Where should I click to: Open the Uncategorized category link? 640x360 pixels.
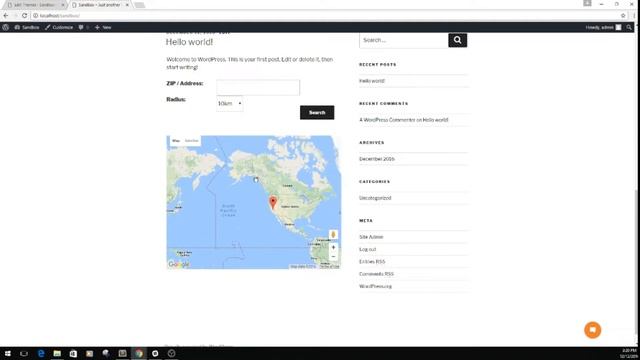click(x=375, y=198)
